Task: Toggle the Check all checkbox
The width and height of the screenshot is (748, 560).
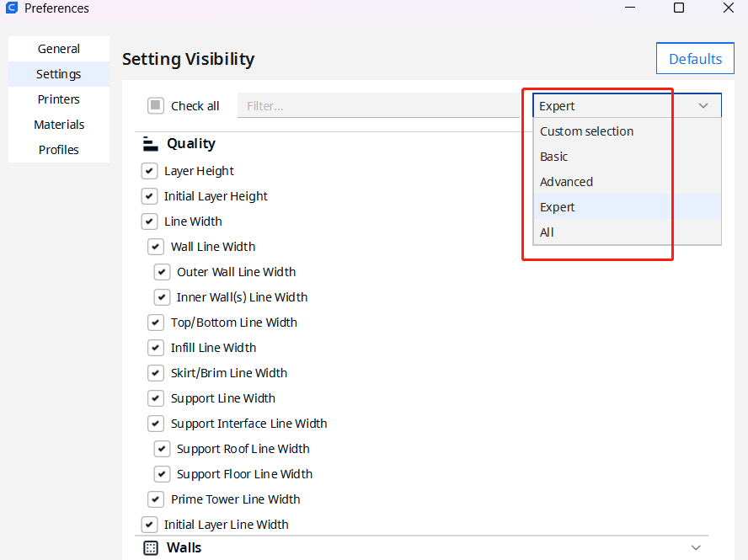Action: tap(156, 105)
